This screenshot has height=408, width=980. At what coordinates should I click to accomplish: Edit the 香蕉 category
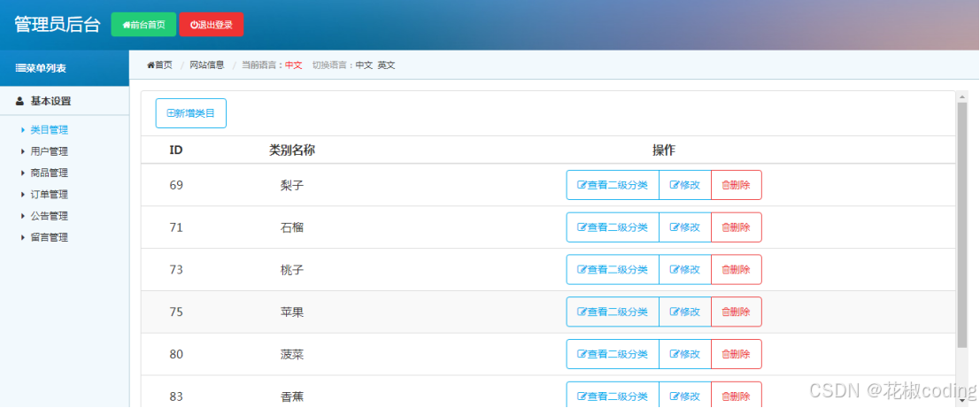point(685,396)
